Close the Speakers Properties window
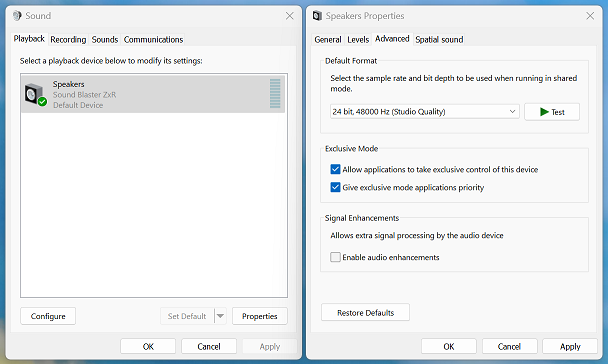This screenshot has height=364, width=608. (x=590, y=16)
